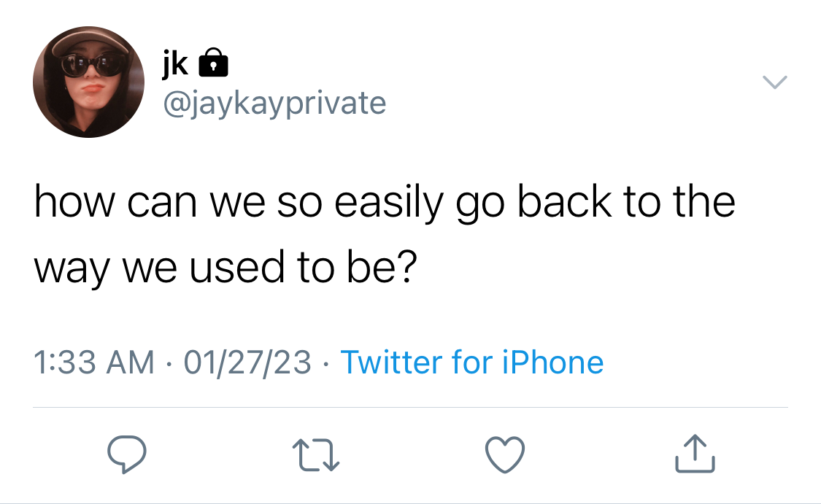Click the word 'back' in the tweet text

coord(564,202)
